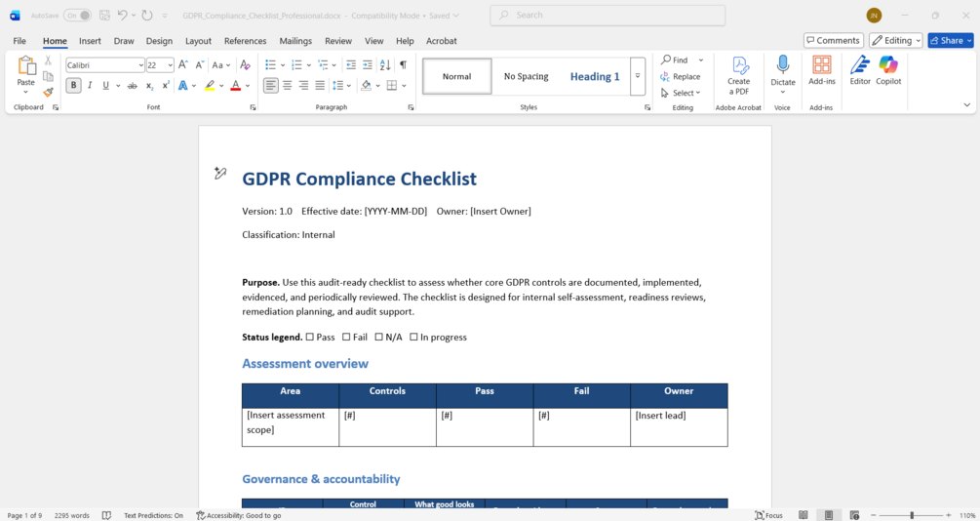The image size is (980, 521).
Task: Switch to the Review tab
Action: coord(338,41)
